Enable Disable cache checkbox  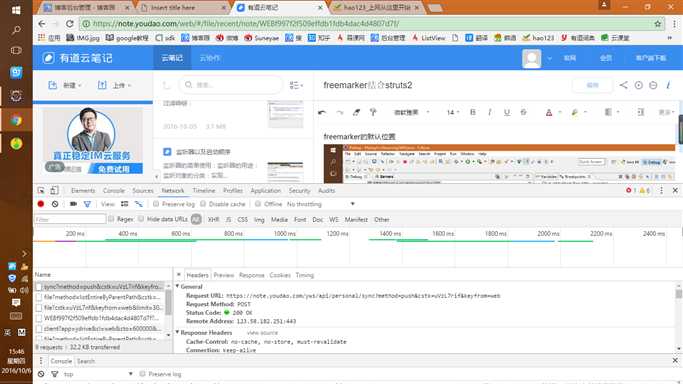tap(203, 204)
